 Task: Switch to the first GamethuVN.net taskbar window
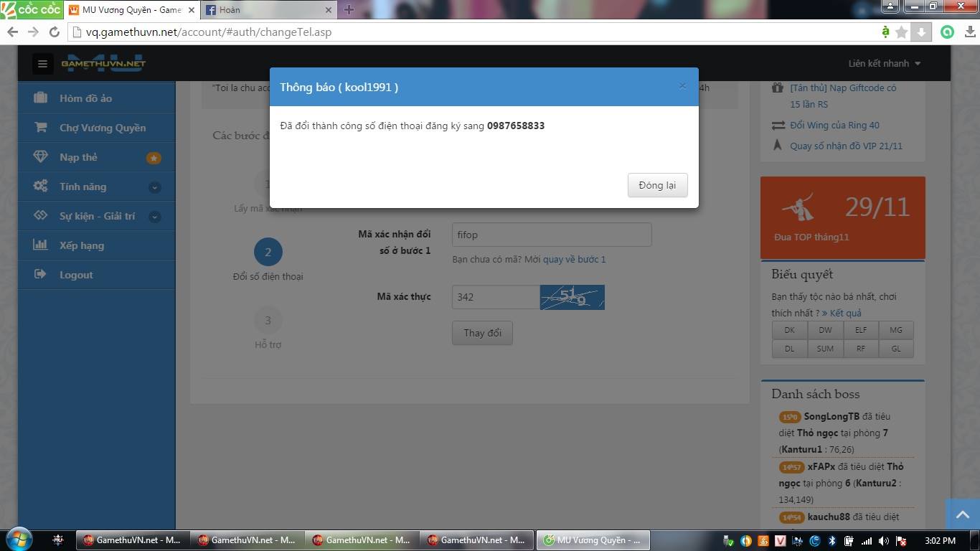[x=132, y=540]
